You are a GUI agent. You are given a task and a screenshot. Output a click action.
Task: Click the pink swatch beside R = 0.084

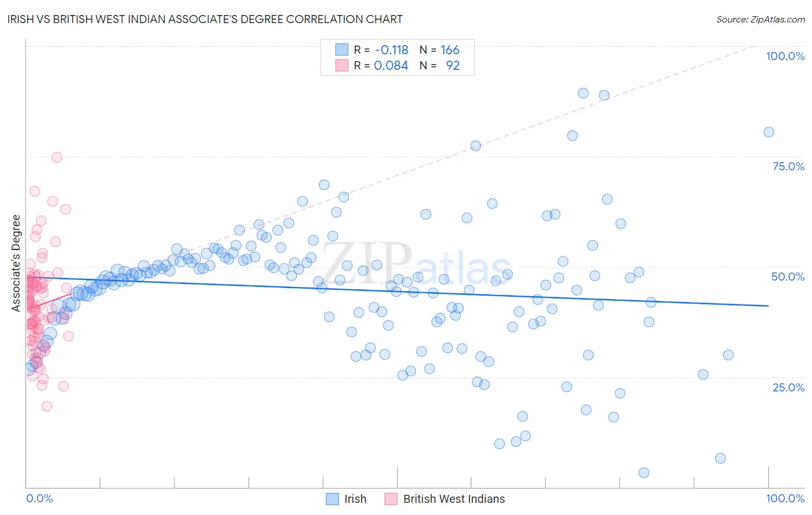pyautogui.click(x=342, y=65)
